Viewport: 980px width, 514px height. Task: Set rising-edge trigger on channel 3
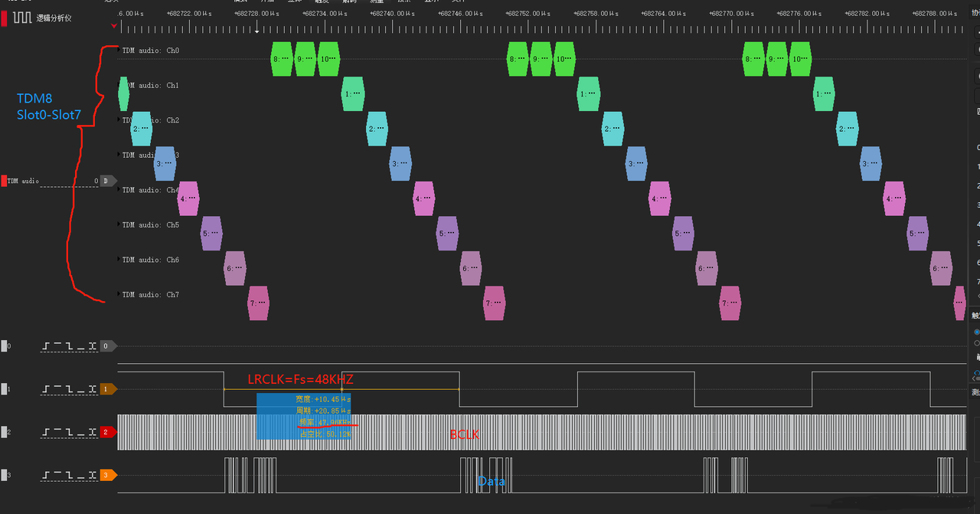(x=46, y=475)
